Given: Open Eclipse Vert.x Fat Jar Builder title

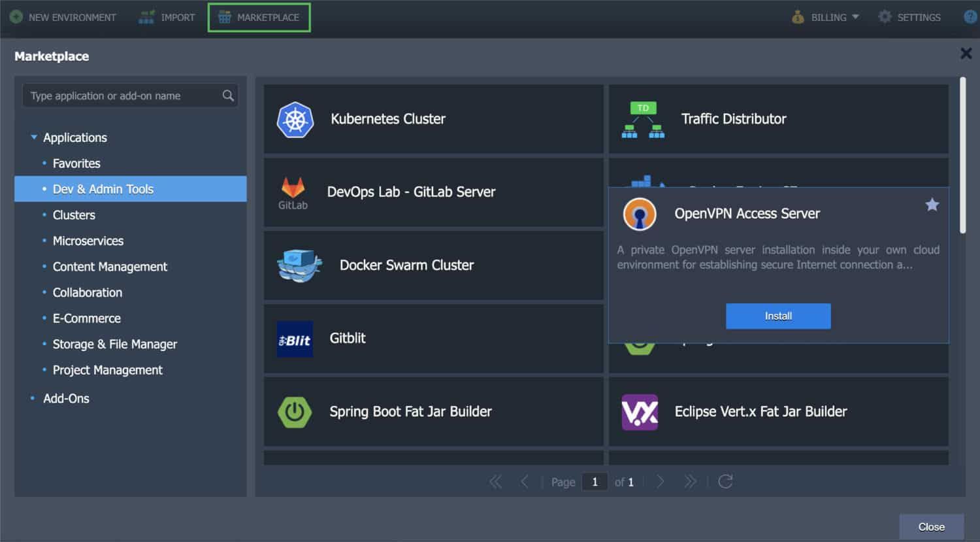Looking at the screenshot, I should pos(760,411).
